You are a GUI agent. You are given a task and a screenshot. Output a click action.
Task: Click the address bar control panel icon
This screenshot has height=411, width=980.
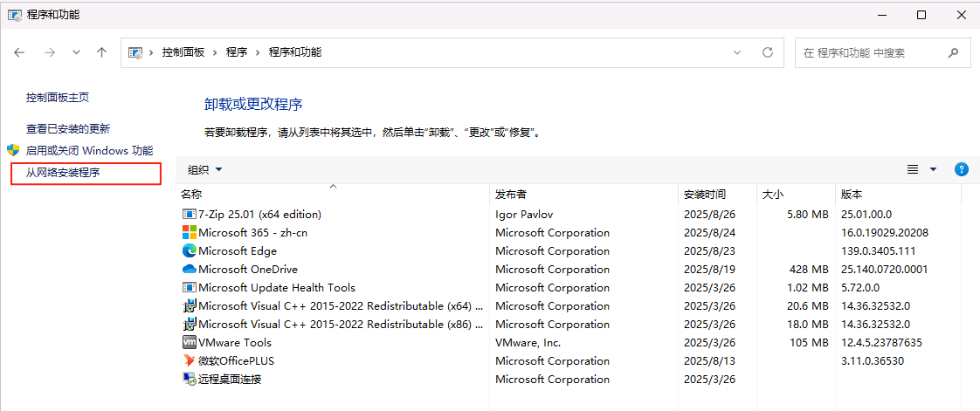tap(135, 52)
